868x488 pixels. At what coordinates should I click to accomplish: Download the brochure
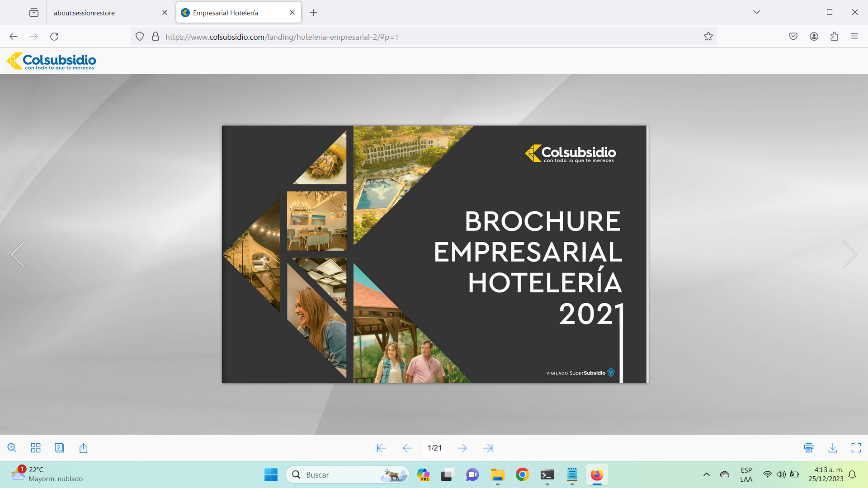coord(833,448)
